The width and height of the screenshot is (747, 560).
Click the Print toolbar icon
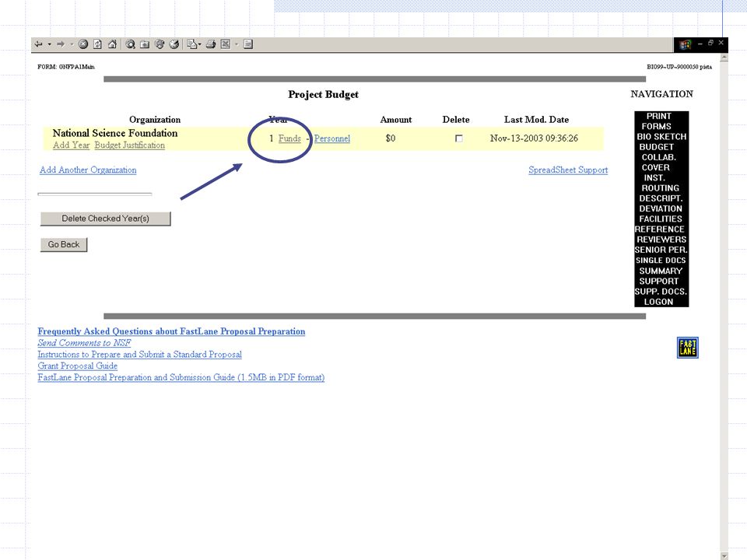click(x=211, y=44)
